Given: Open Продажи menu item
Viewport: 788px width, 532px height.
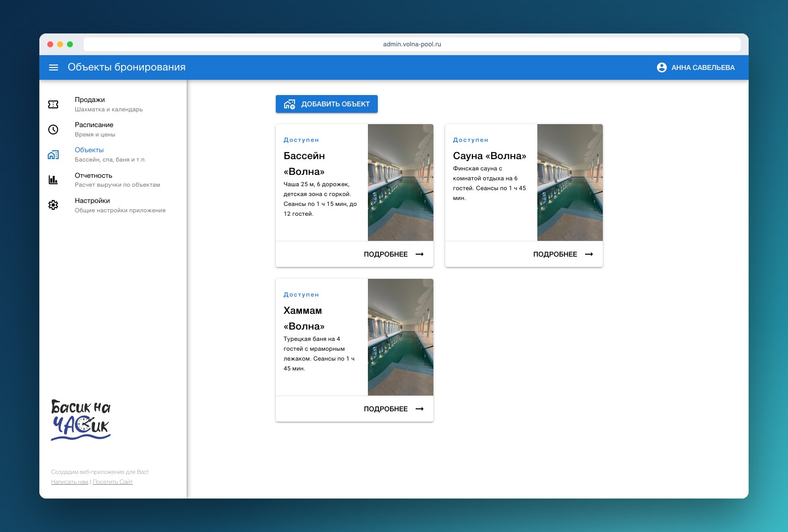Looking at the screenshot, I should pyautogui.click(x=113, y=104).
